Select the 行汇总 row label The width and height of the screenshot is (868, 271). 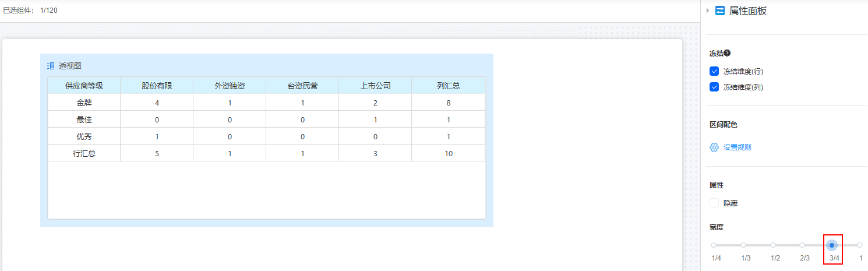click(84, 153)
